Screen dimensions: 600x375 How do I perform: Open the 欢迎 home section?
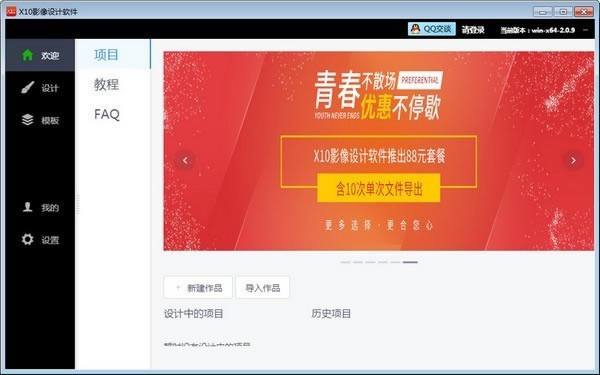(40, 55)
